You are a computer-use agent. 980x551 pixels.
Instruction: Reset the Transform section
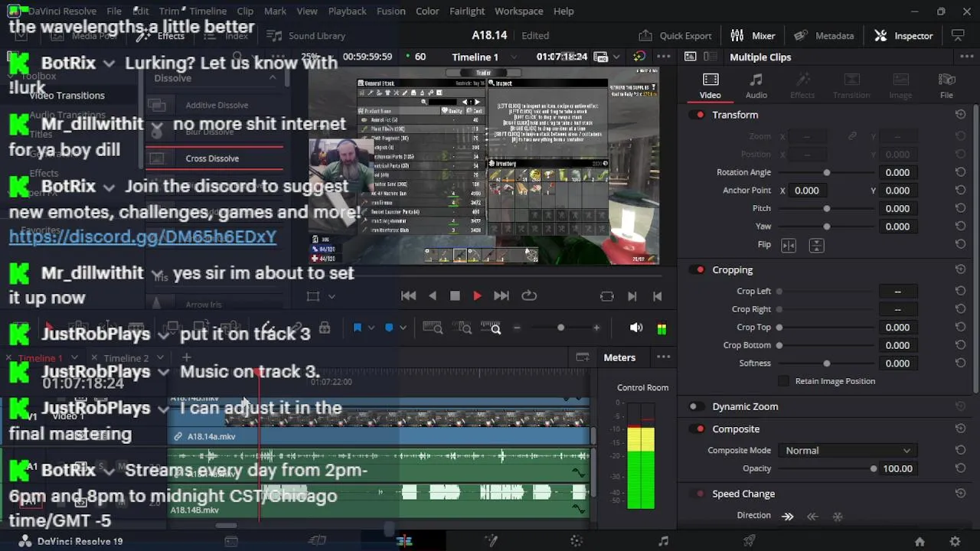[x=960, y=114]
